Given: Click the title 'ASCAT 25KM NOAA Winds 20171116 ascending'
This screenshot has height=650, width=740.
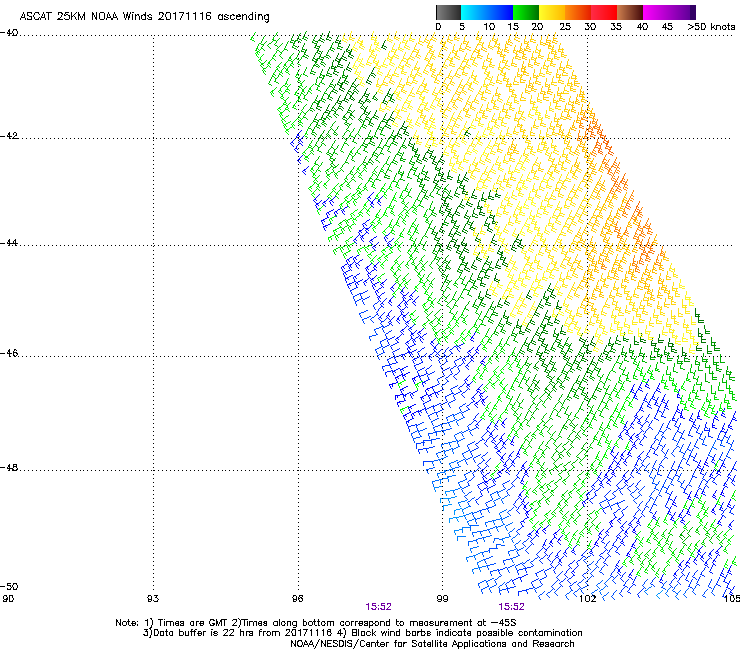Looking at the screenshot, I should coord(144,17).
